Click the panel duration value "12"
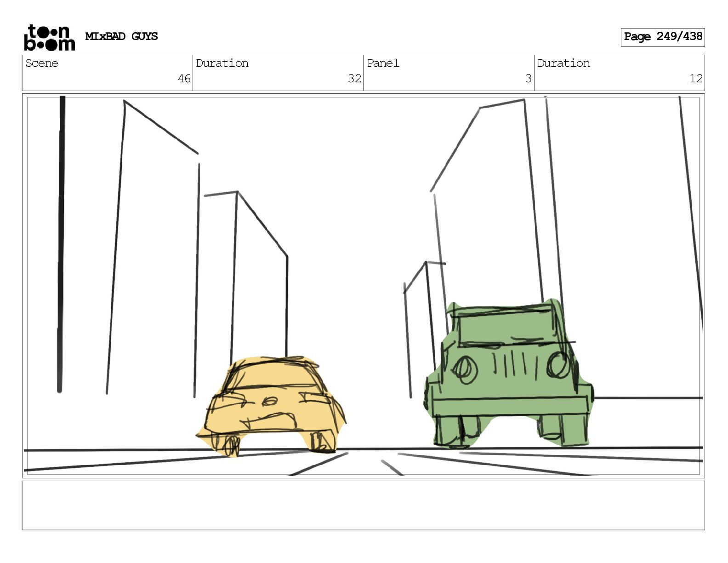Screen dimensions: 728x563 (x=696, y=79)
